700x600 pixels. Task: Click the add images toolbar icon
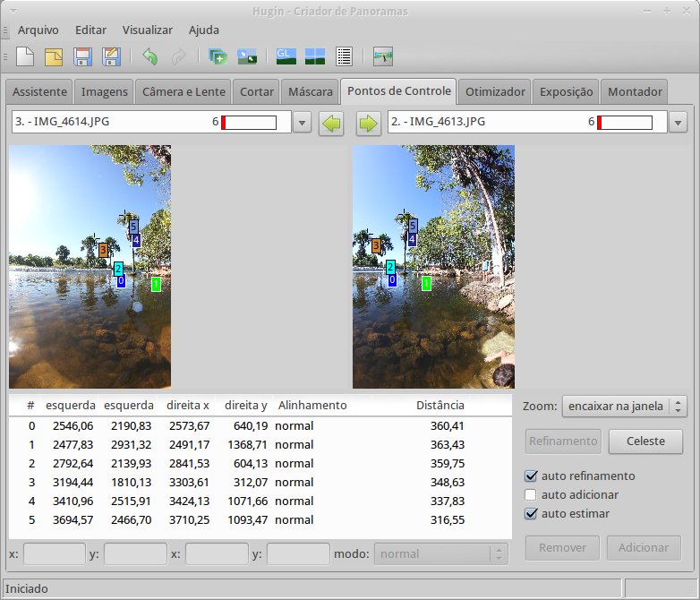coord(218,57)
